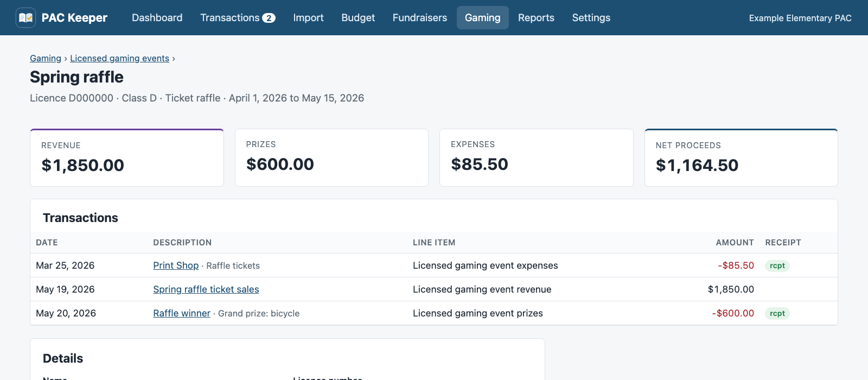Click the Raffle tickets note text
The height and width of the screenshot is (380, 868).
click(x=233, y=265)
